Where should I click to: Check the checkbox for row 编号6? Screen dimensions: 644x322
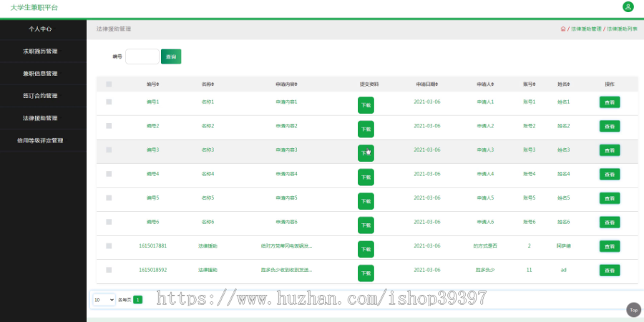tap(109, 222)
